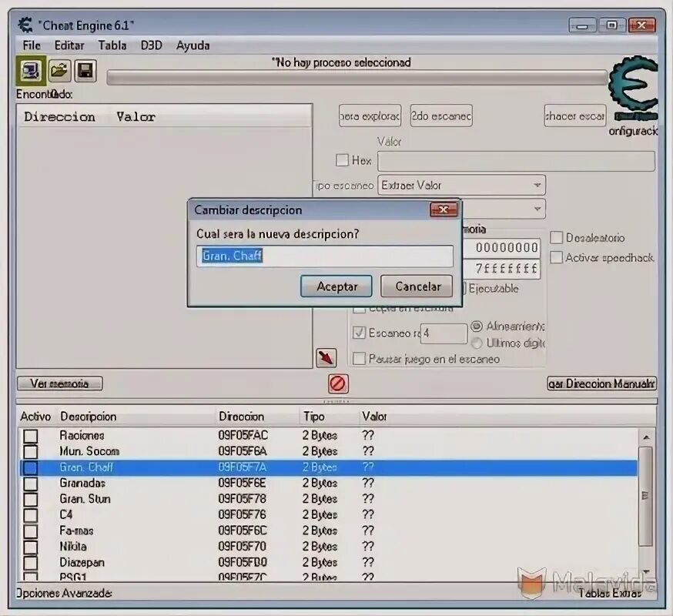Activate the Granadas entry checkbox
673x616 pixels.
click(31, 484)
